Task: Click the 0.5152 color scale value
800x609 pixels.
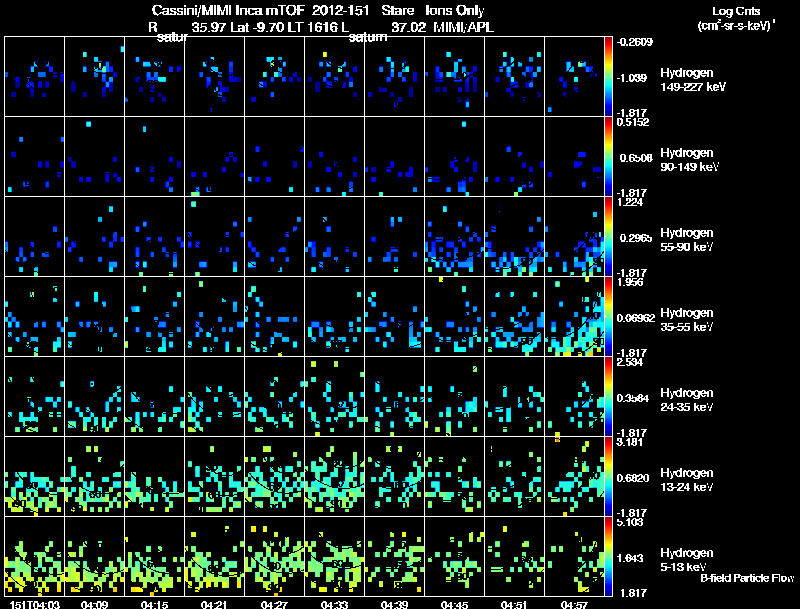Action: [633, 122]
